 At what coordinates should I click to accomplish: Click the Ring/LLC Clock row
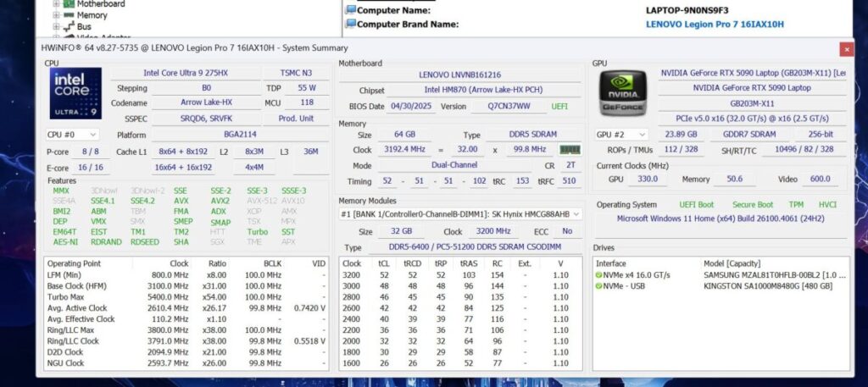click(186, 341)
